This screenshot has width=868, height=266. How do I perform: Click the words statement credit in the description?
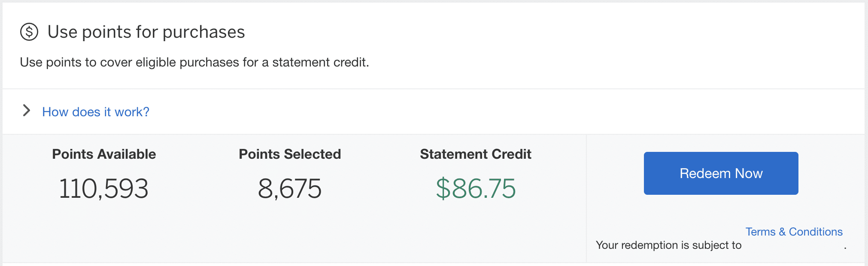[319, 63]
